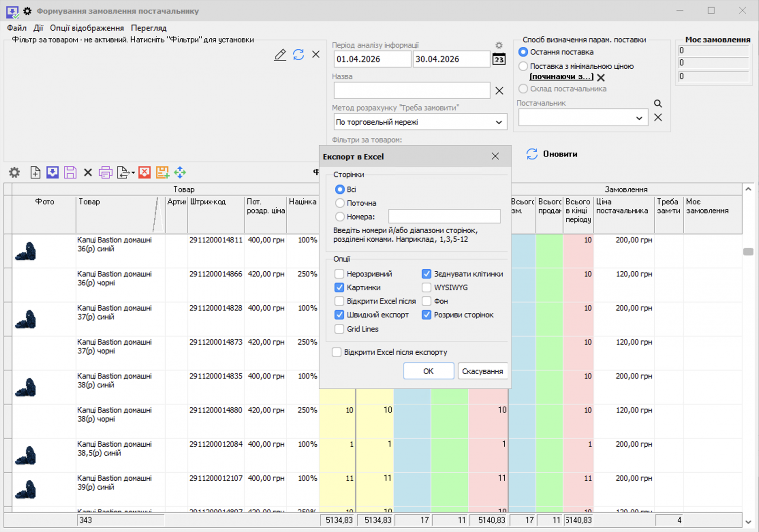Click the pencil edit filter icon

pos(280,55)
